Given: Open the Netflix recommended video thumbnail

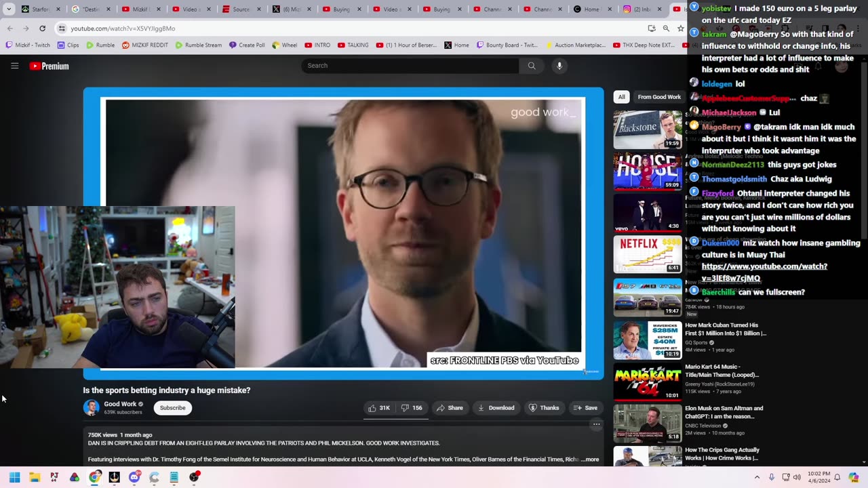Looking at the screenshot, I should (648, 254).
